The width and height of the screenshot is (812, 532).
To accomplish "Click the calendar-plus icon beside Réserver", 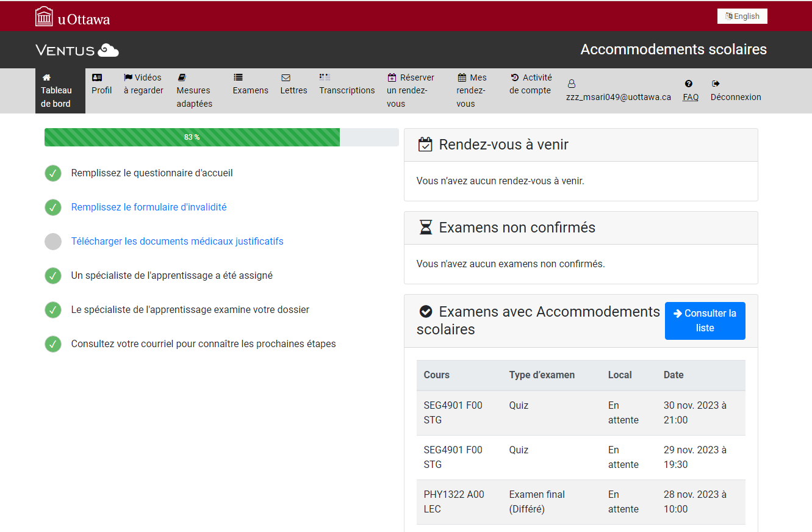I will [392, 77].
